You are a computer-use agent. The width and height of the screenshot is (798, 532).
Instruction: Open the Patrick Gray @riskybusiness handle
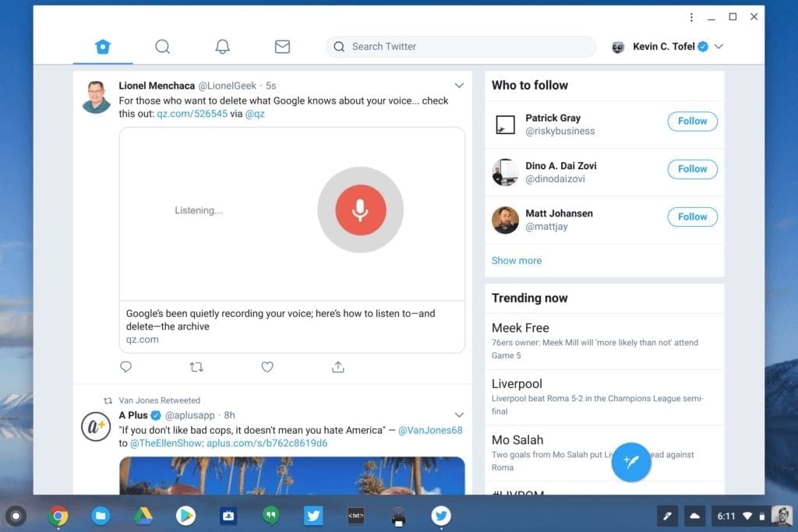[560, 131]
